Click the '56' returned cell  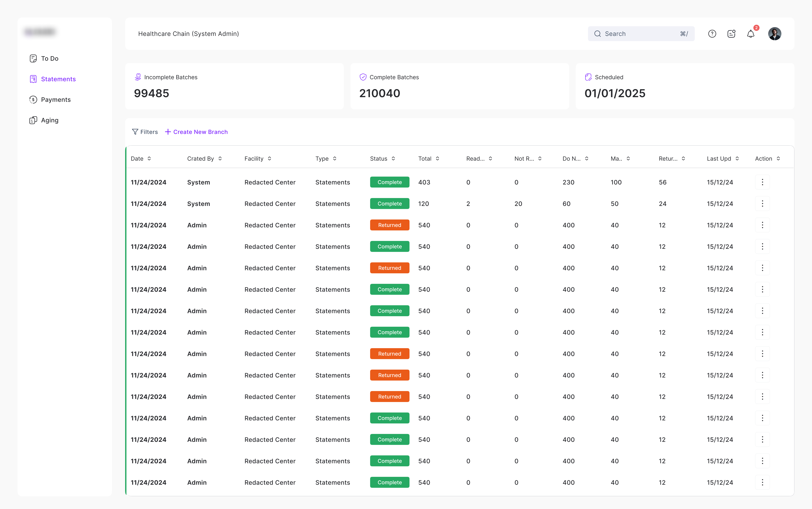pos(662,182)
